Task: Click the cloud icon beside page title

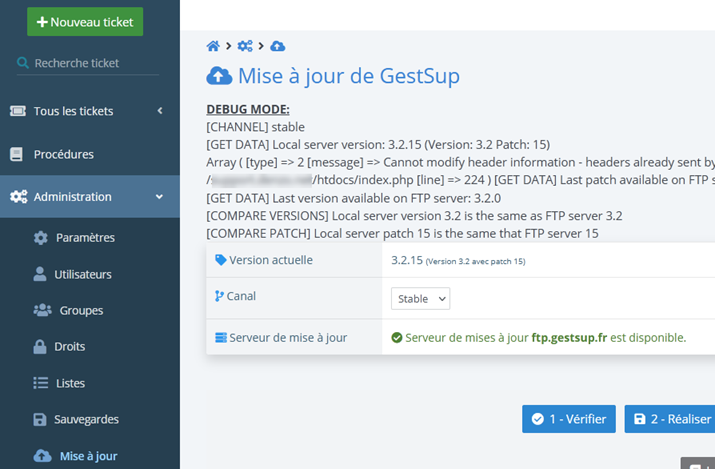Action: [x=219, y=76]
